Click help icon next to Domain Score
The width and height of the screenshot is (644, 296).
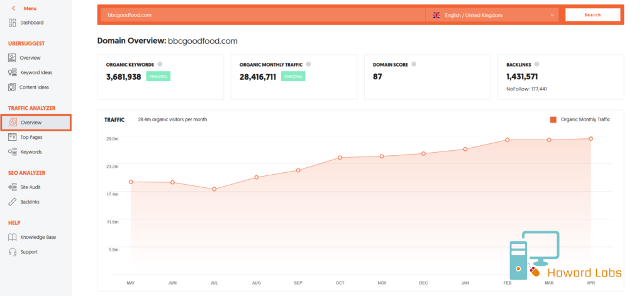(x=414, y=64)
